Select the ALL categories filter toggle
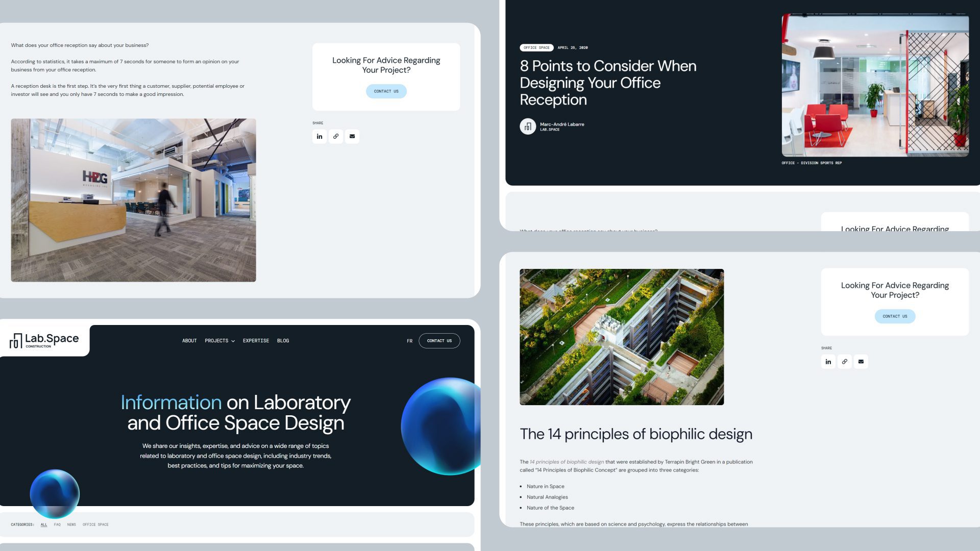 pyautogui.click(x=44, y=524)
